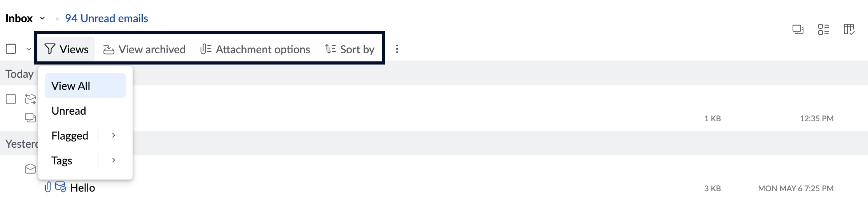Open the three-dot more options menu

click(x=397, y=49)
